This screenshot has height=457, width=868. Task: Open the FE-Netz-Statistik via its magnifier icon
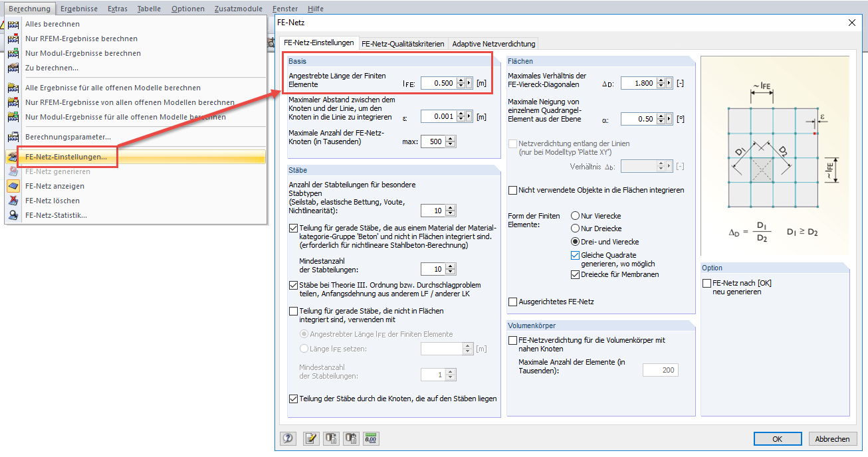(13, 215)
